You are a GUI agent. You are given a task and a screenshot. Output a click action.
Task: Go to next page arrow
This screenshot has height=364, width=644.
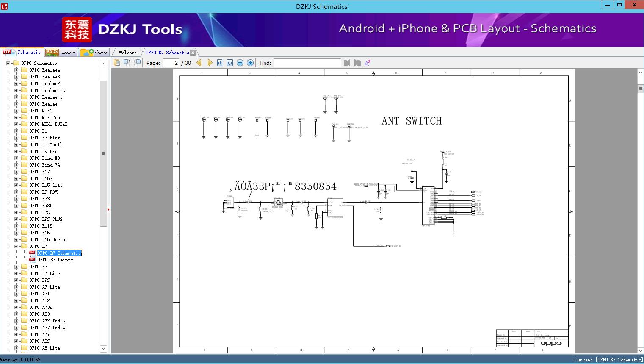tap(210, 63)
